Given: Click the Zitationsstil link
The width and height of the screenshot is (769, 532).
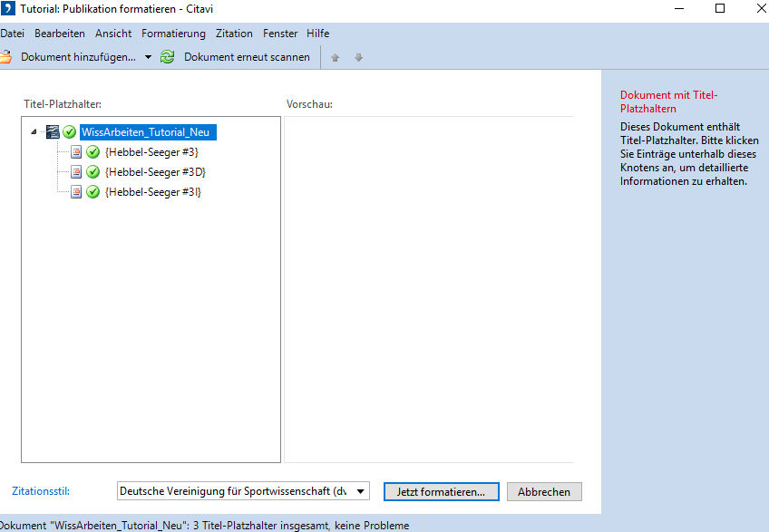Looking at the screenshot, I should (x=41, y=491).
